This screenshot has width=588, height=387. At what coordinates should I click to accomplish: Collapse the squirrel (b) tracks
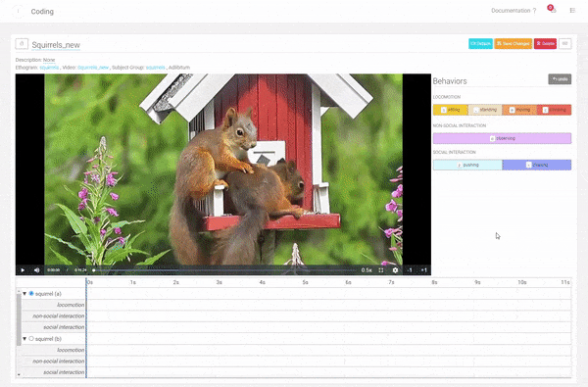[24, 339]
